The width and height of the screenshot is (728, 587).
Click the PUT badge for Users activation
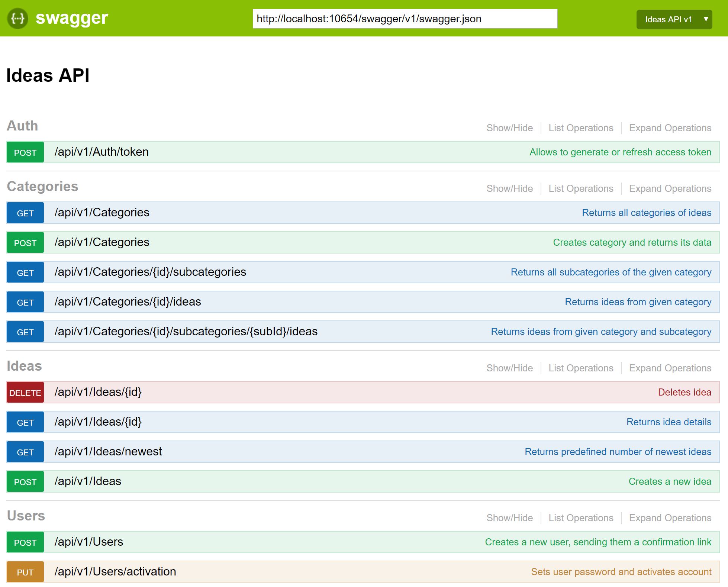tap(25, 572)
